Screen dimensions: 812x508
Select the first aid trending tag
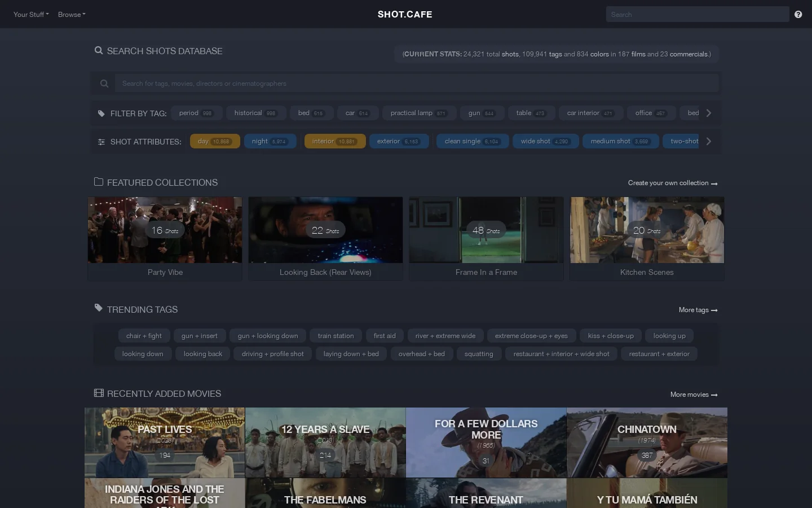pyautogui.click(x=385, y=336)
